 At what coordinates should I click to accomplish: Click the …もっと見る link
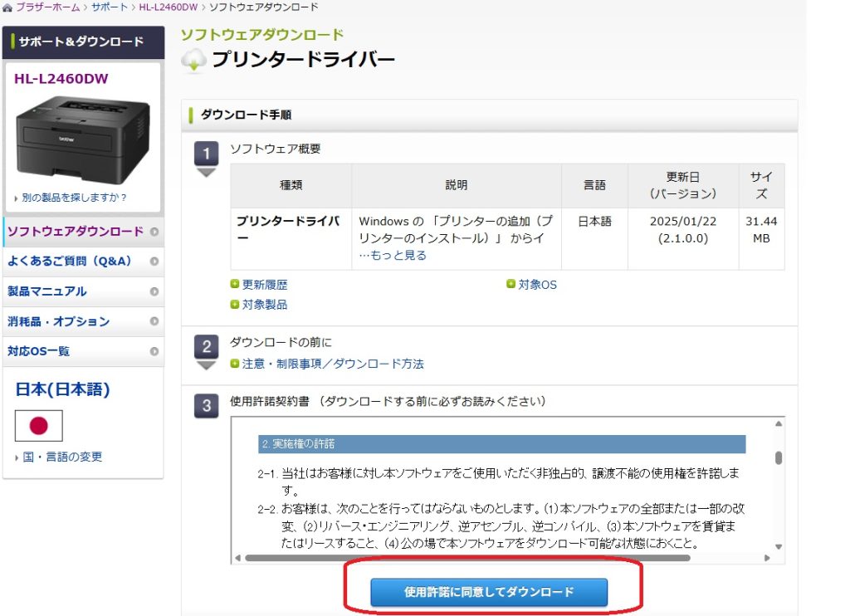393,256
